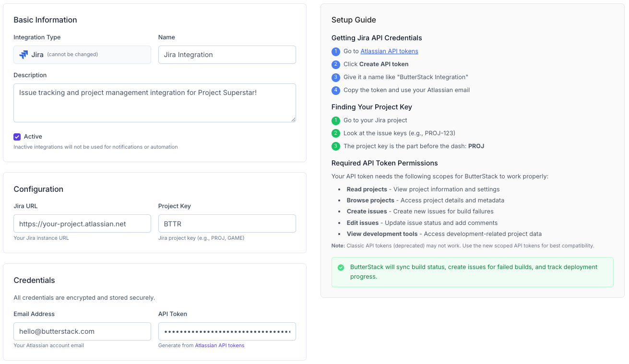Click badge 3 beside the ButterStack Integration naming step
Image resolution: width=629 pixels, height=364 pixels.
point(336,77)
